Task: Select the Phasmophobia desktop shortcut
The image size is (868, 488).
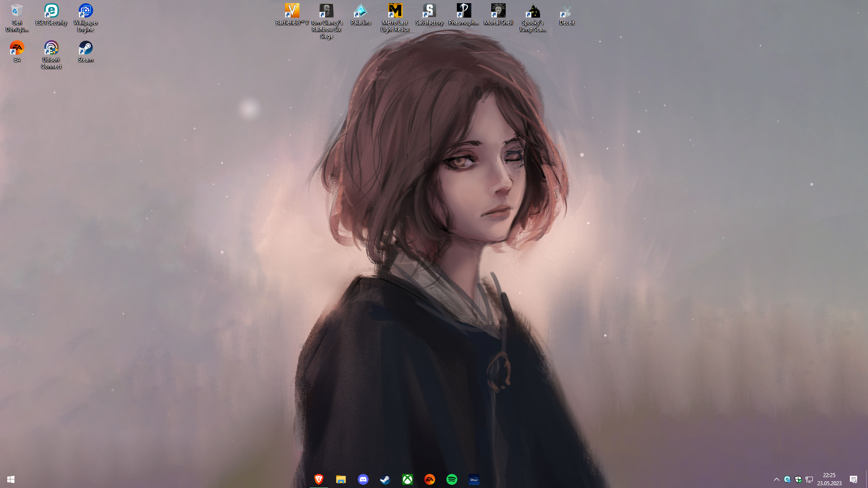Action: coord(464,15)
